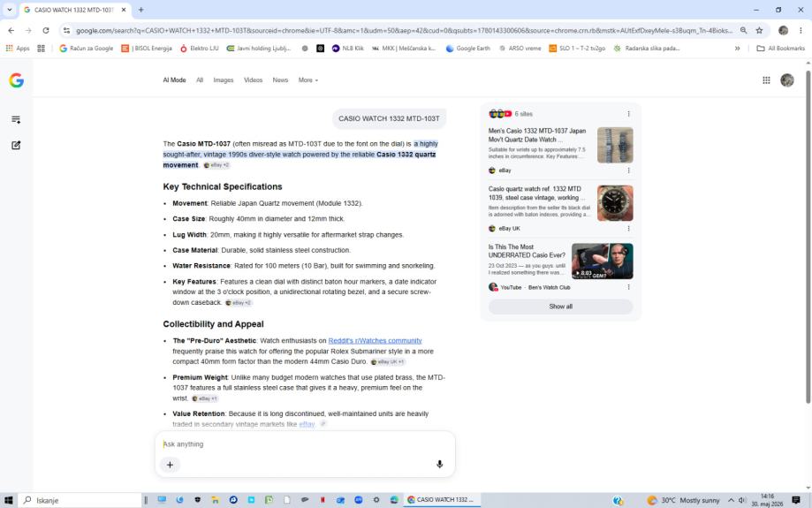The height and width of the screenshot is (508, 812).
Task: Switch to the Videos tab
Action: click(254, 80)
